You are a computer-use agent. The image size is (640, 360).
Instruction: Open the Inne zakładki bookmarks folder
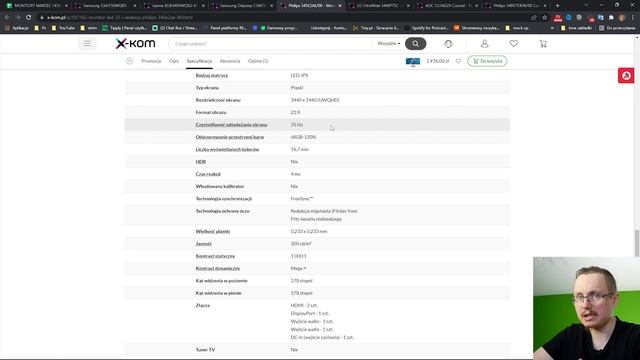pyautogui.click(x=576, y=28)
